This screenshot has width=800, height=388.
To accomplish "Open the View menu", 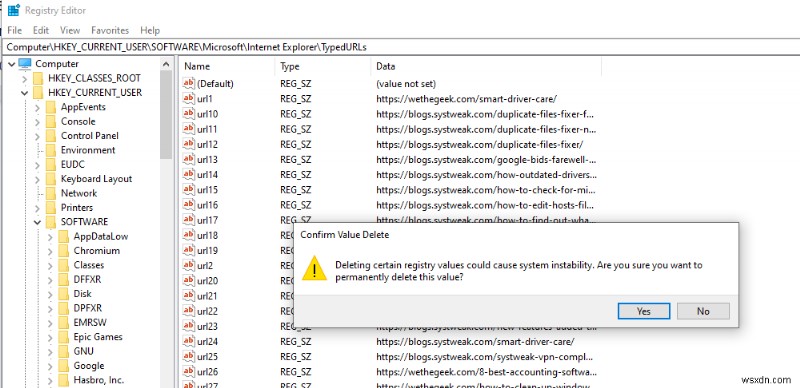I will pyautogui.click(x=70, y=30).
